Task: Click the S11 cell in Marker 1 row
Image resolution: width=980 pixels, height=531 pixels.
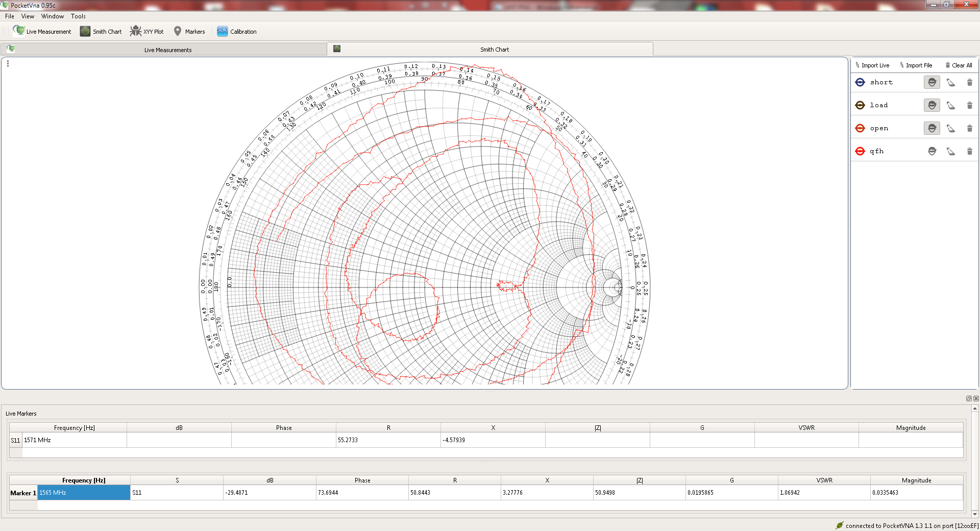Action: tap(177, 493)
